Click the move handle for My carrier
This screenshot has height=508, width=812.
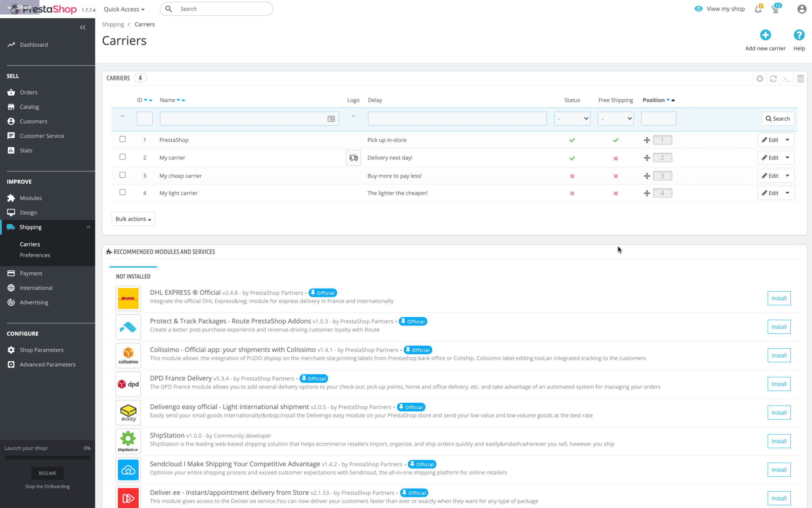tap(647, 158)
